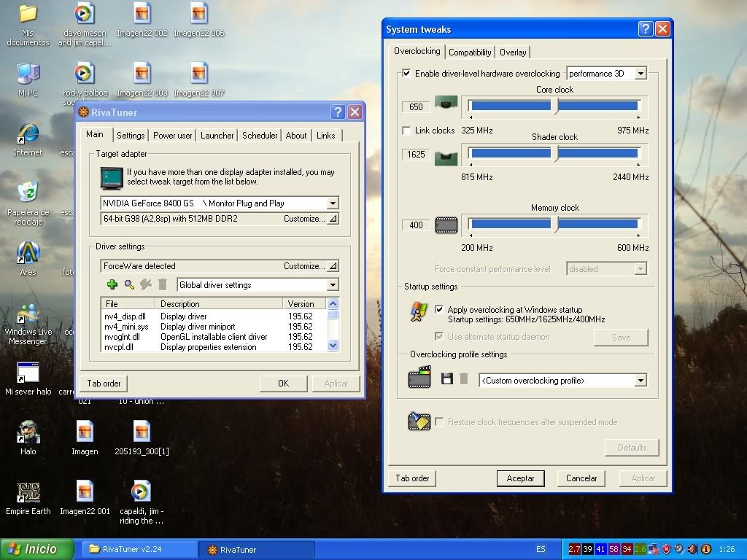Select the Imagen22 001 image file
Screen dimensions: 747x560
tap(85, 498)
